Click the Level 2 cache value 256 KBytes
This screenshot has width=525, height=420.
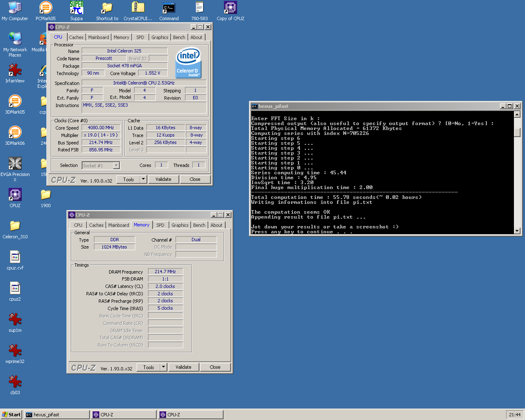click(166, 142)
